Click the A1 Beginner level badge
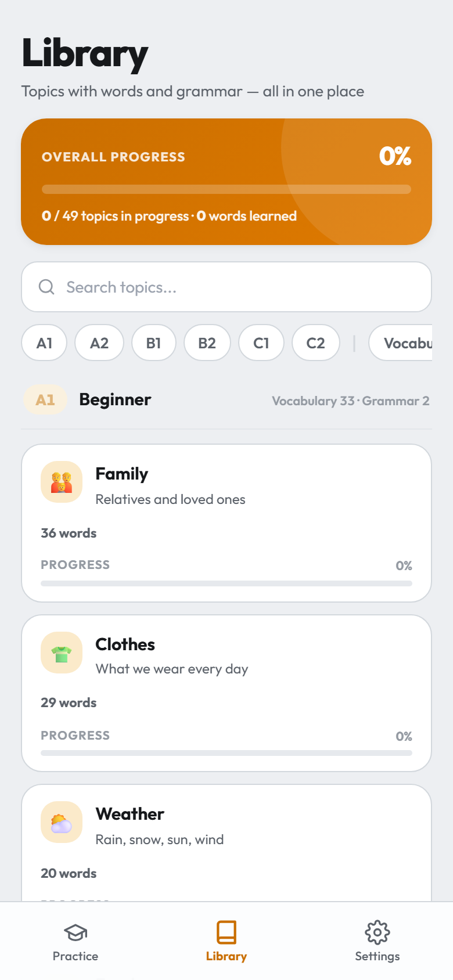 (45, 399)
